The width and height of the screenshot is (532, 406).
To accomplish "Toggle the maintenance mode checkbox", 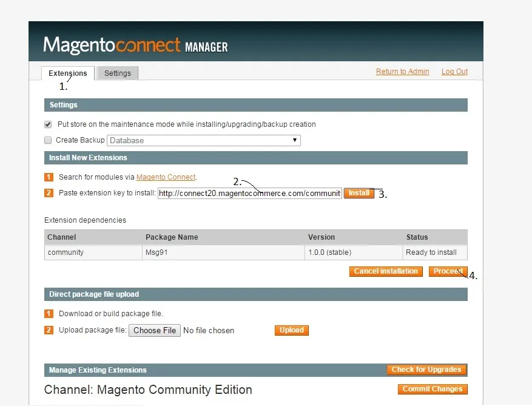I will click(48, 124).
